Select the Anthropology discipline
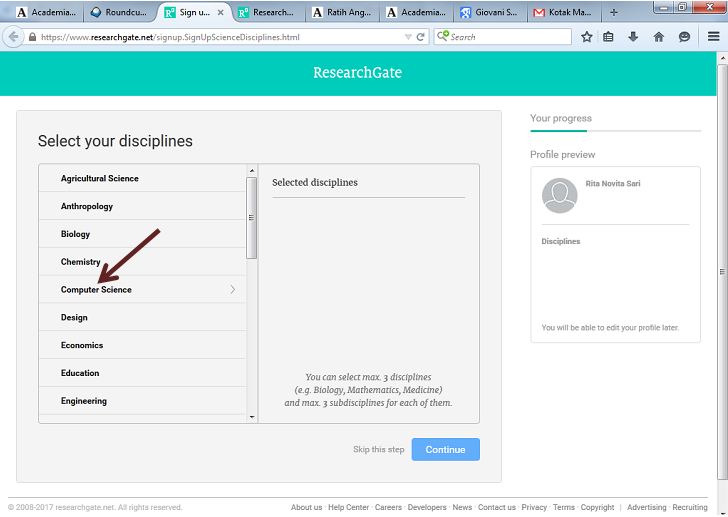The height and width of the screenshot is (517, 728). tap(142, 206)
